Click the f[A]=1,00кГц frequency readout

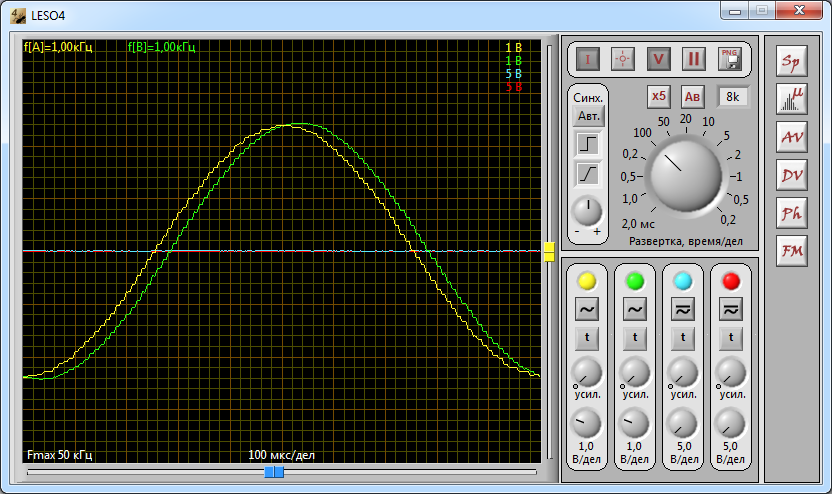coord(58,47)
